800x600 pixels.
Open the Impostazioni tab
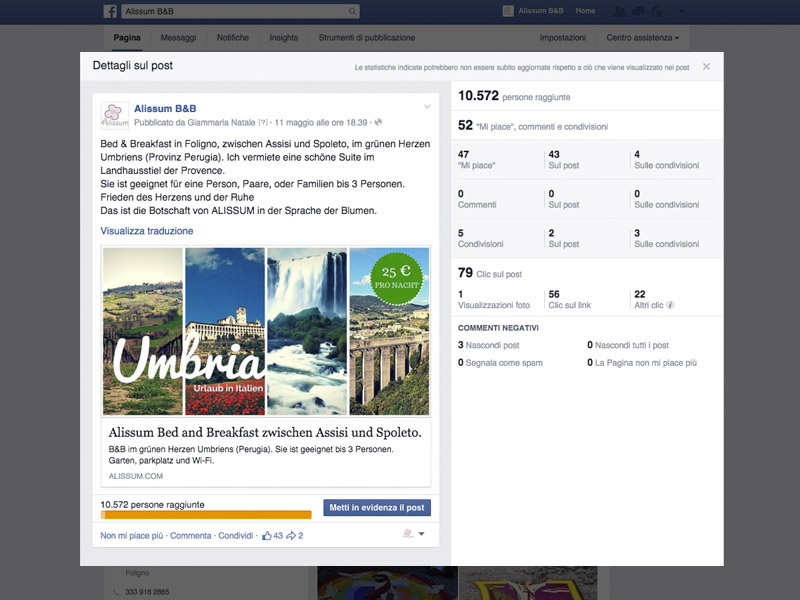(563, 38)
